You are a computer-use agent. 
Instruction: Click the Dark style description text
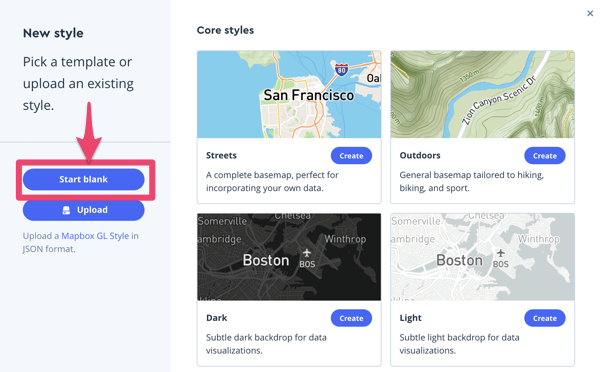(266, 344)
